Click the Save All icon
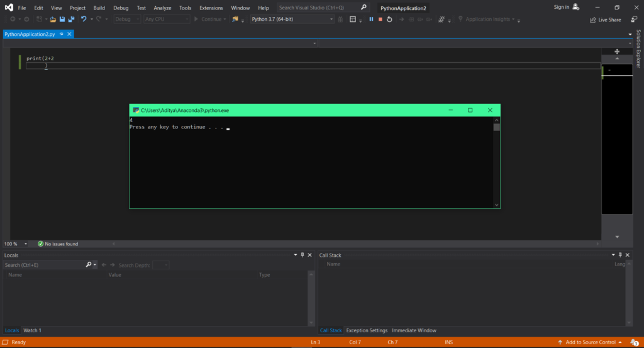Viewport: 644px width, 348px height. [72, 20]
